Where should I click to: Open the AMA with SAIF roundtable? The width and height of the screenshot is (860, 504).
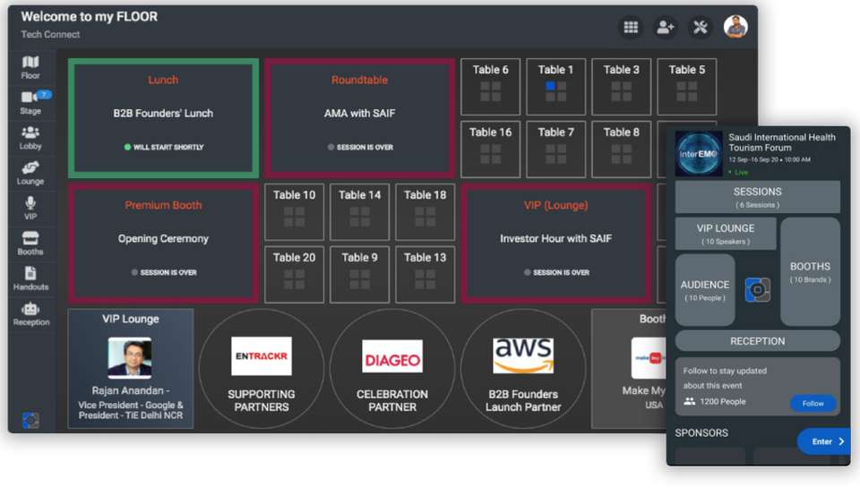point(359,118)
